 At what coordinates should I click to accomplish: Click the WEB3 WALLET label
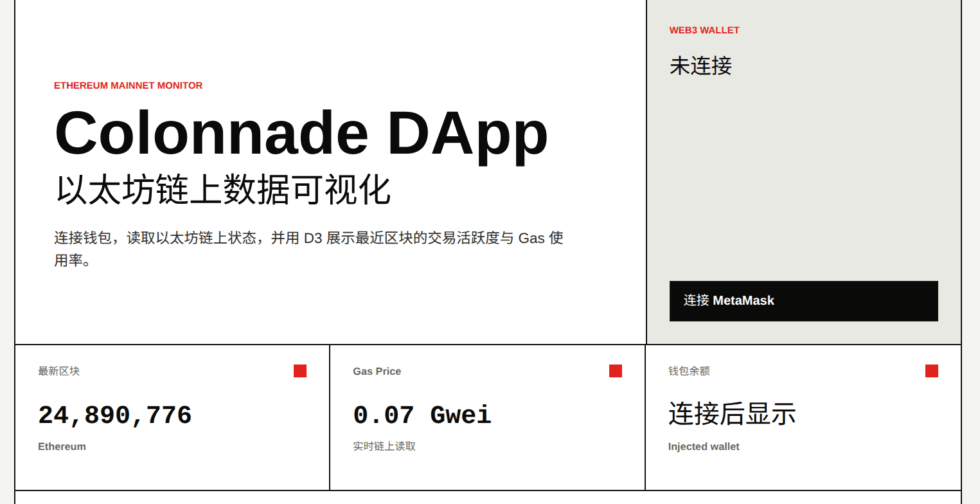click(x=704, y=30)
